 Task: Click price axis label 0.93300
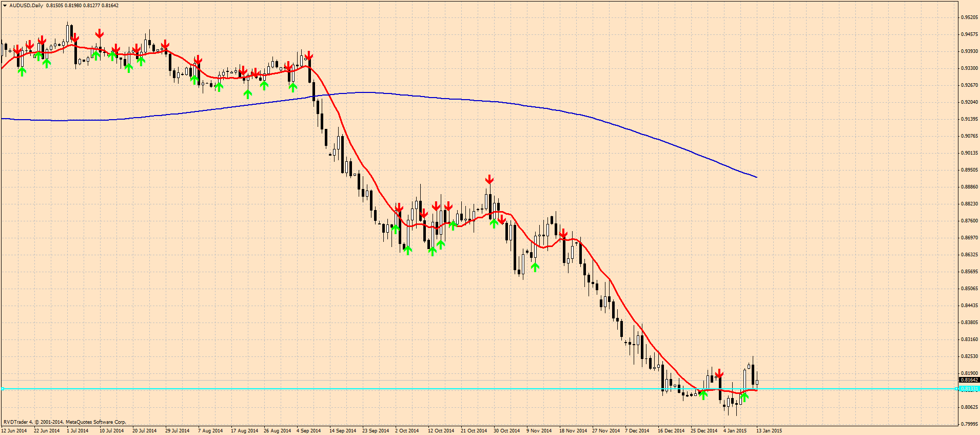(x=969, y=68)
